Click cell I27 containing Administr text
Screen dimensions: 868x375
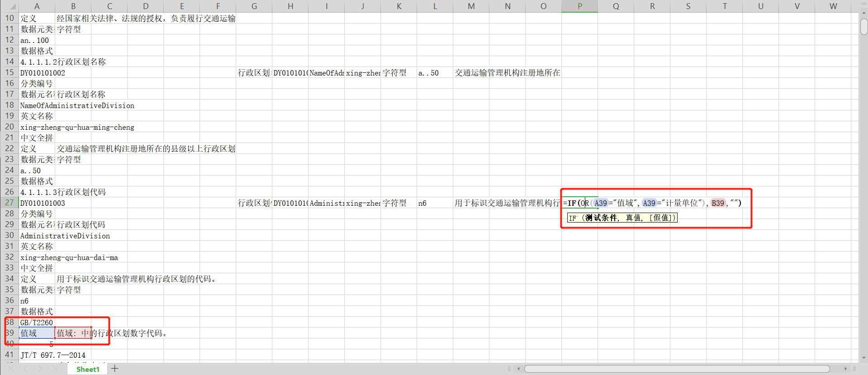(327, 203)
